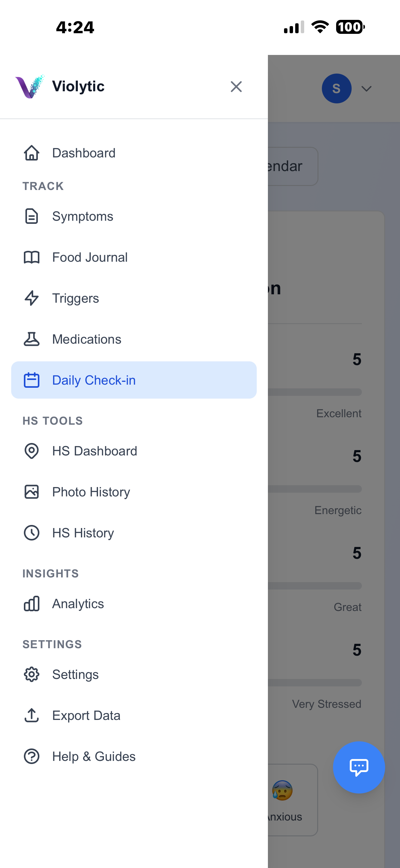Click the Daily Check-in calendar icon
Viewport: 400px width, 868px height.
(x=31, y=380)
